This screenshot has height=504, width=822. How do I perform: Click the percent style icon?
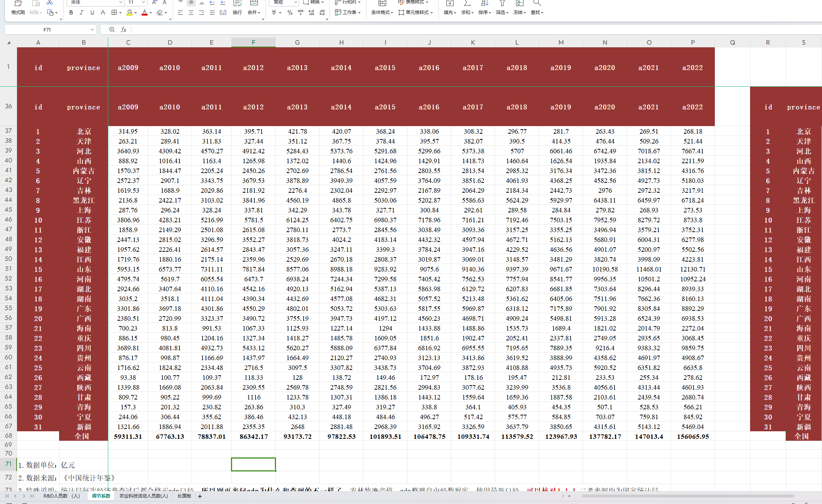pos(290,12)
